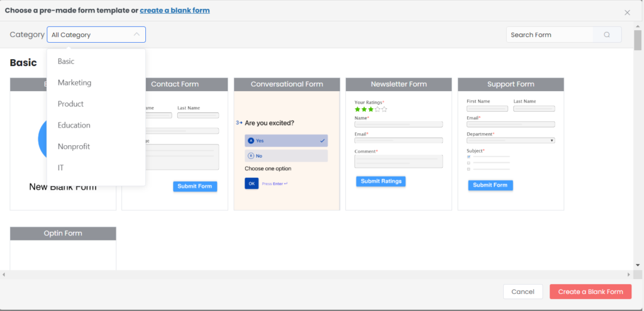Image resolution: width=644 pixels, height=311 pixels.
Task: Open the Contact Form template
Action: click(175, 144)
